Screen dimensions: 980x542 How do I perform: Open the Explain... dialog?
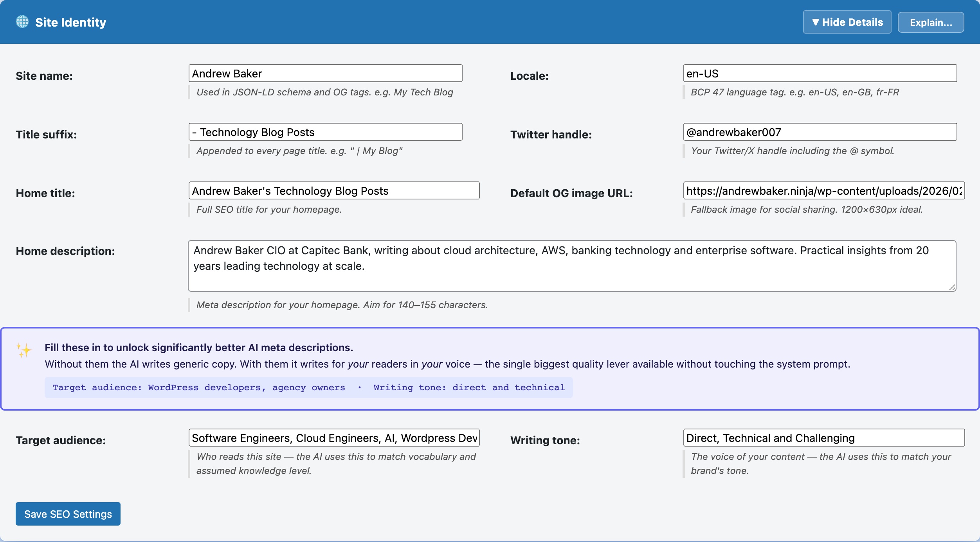(x=930, y=22)
